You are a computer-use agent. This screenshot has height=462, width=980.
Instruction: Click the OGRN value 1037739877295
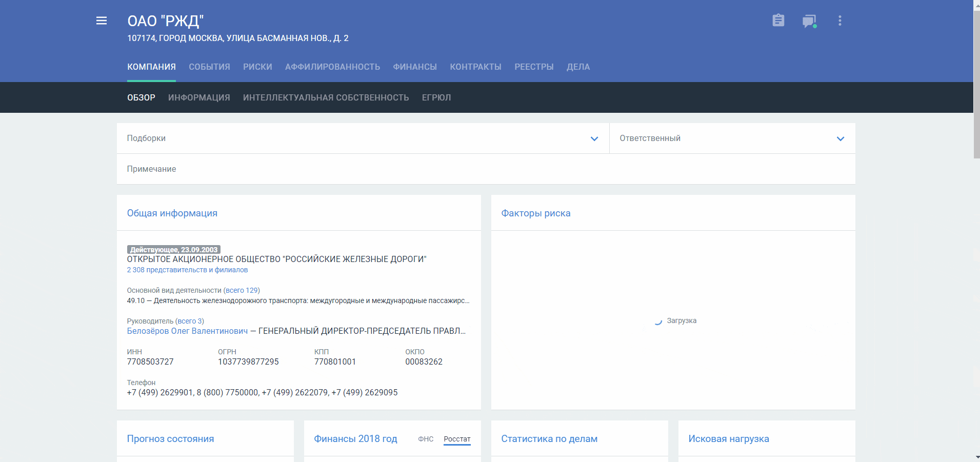248,362
